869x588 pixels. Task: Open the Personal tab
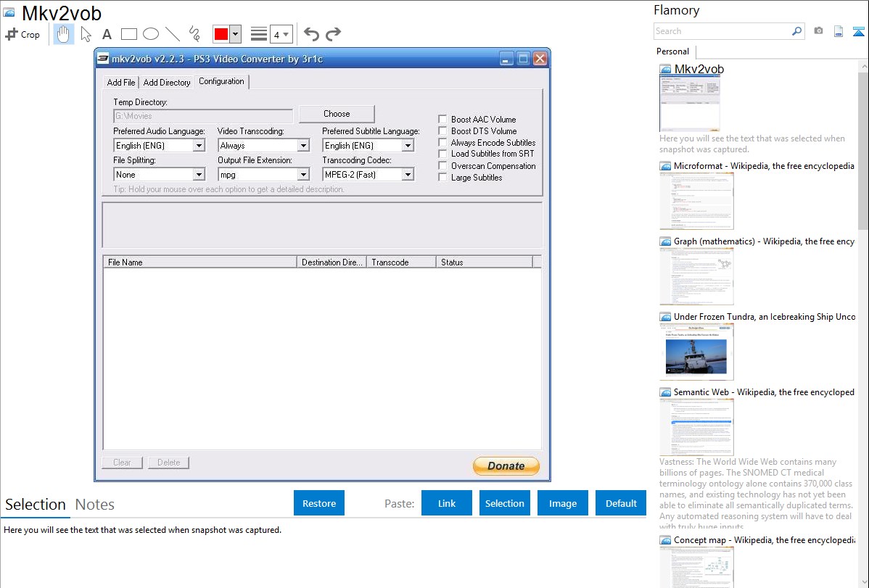click(672, 51)
